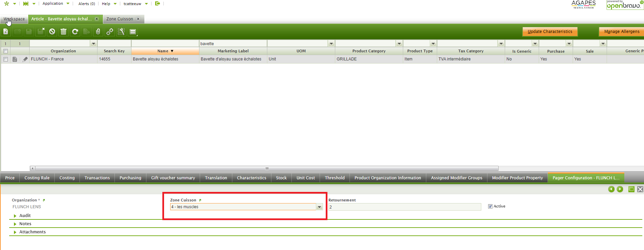Screen dimensions: 644x250
Task: Open attachments using the paperclip icon
Action: point(98,32)
